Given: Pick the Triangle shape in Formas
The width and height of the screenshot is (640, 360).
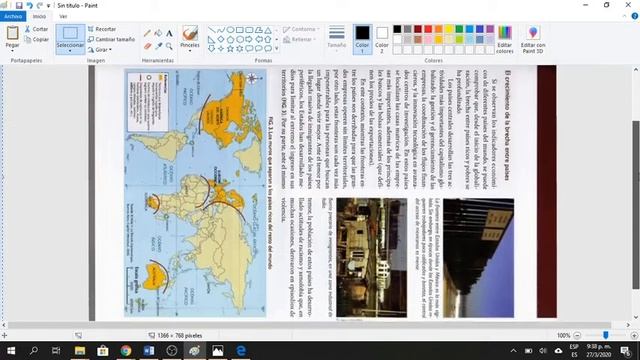Looking at the screenshot, I should coord(268,30).
